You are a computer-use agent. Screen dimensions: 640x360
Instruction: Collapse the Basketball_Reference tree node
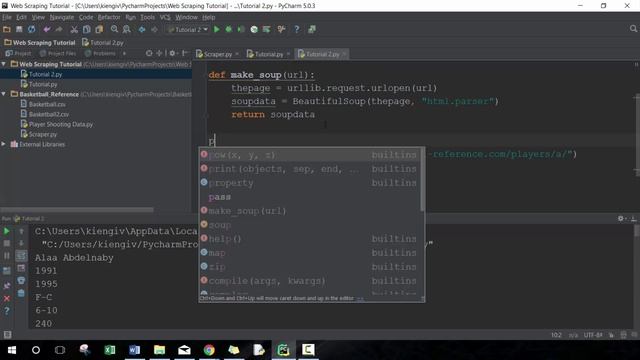click(x=4, y=94)
